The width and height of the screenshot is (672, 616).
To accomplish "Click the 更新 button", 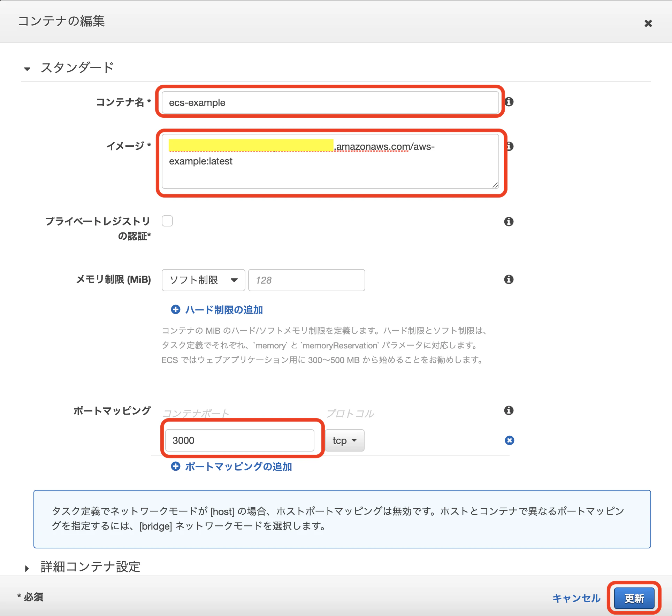I will tap(634, 598).
